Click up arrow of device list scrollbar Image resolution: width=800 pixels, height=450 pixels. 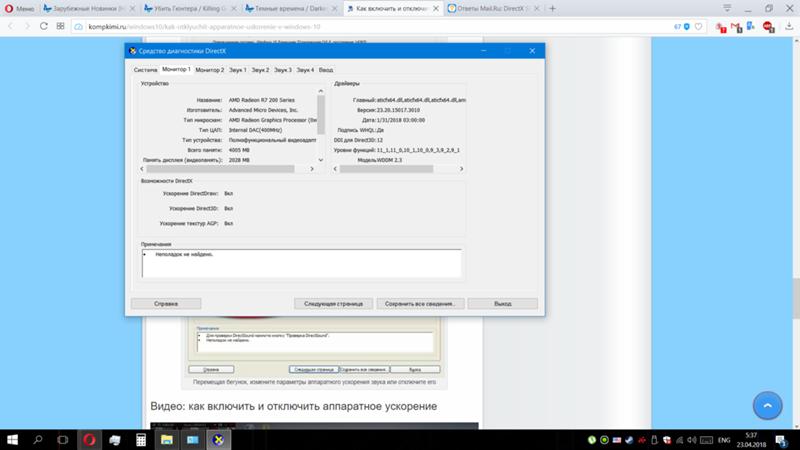321,91
